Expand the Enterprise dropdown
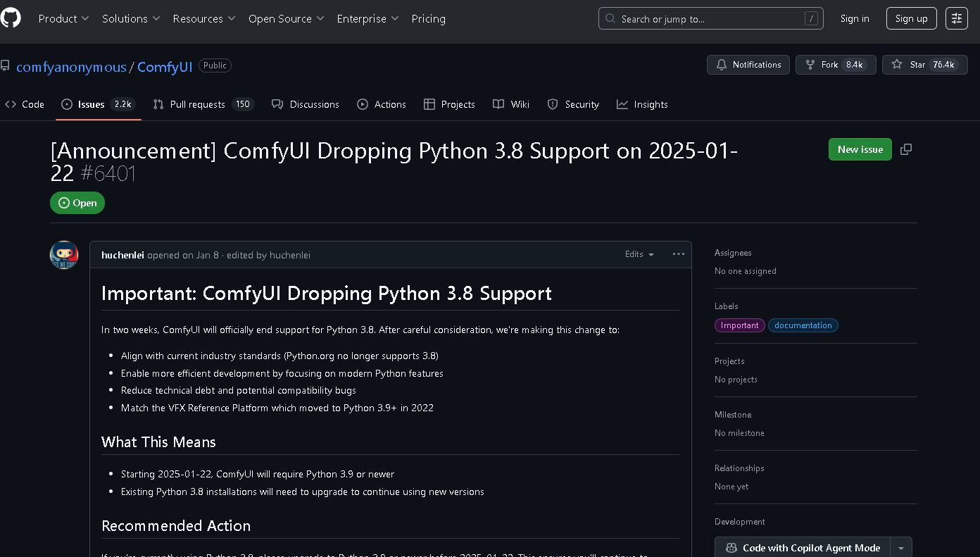Screen dimensions: 980x557 [x=367, y=19]
